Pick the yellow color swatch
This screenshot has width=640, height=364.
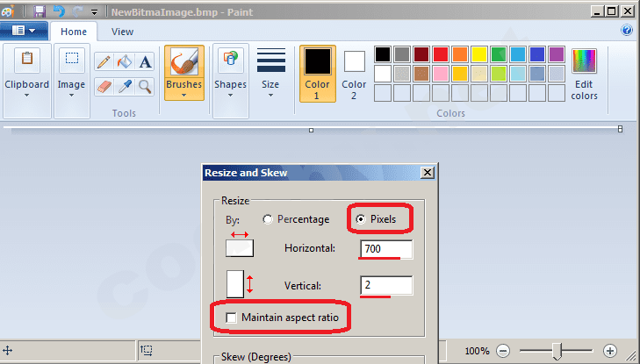click(x=479, y=54)
